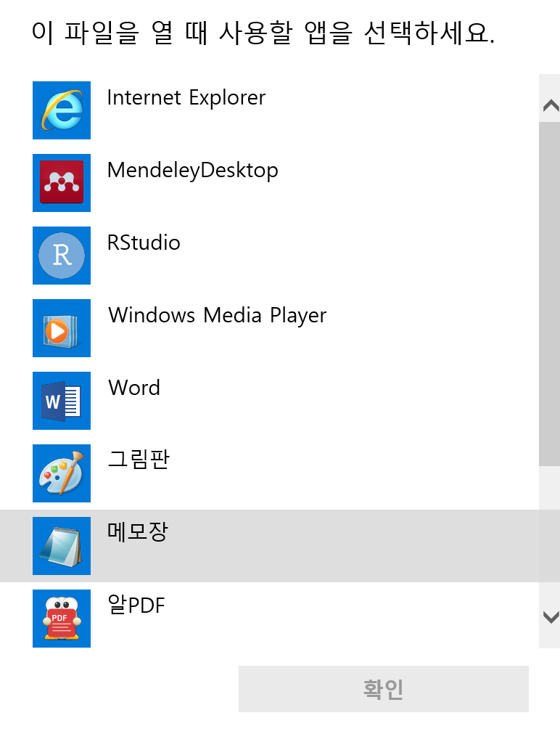This screenshot has width=560, height=742.
Task: Click the Word label
Action: pos(134,388)
